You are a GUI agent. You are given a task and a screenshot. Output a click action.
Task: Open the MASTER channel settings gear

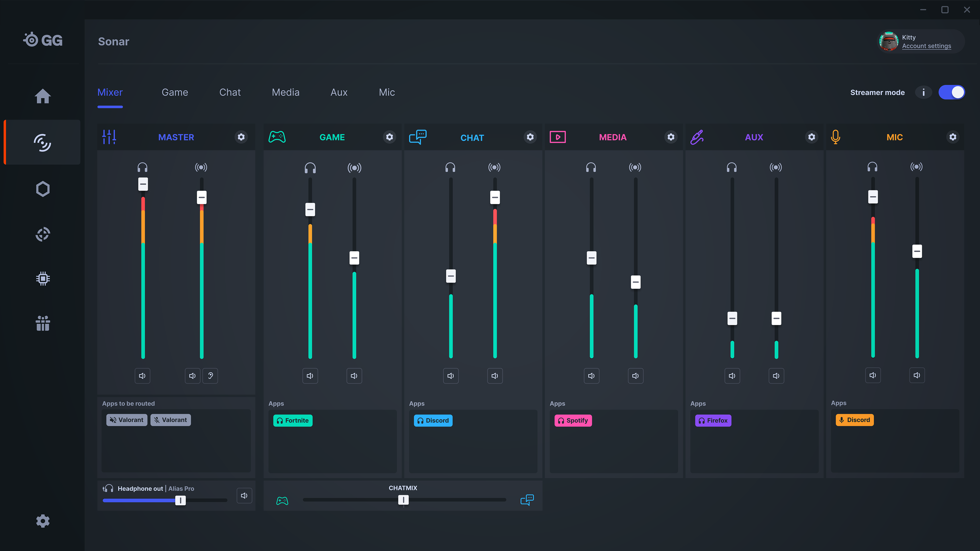(x=241, y=137)
